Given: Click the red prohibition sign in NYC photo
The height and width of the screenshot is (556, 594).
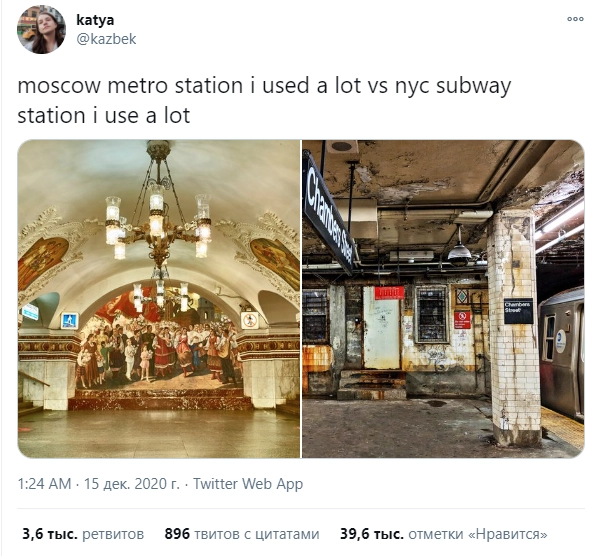Looking at the screenshot, I should [x=462, y=320].
